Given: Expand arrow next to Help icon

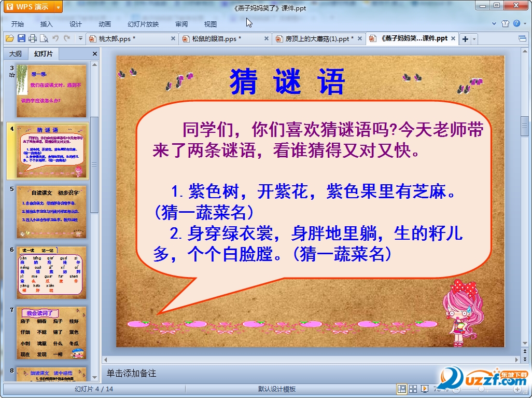Looking at the screenshot, I should pos(525,24).
